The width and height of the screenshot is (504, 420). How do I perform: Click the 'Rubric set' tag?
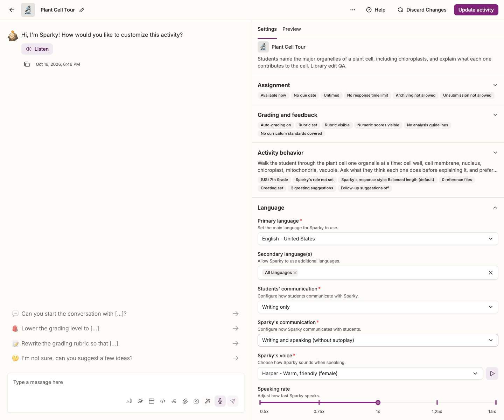308,125
